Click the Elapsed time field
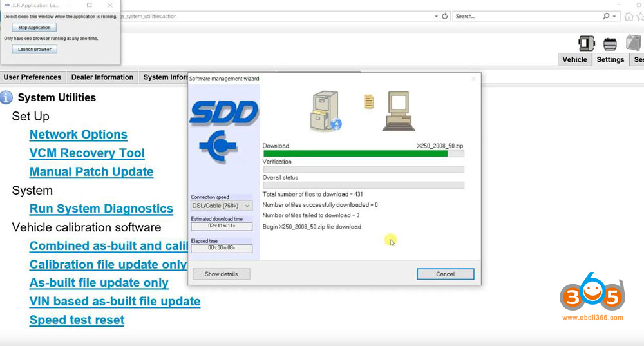This screenshot has height=346, width=644. [222, 248]
